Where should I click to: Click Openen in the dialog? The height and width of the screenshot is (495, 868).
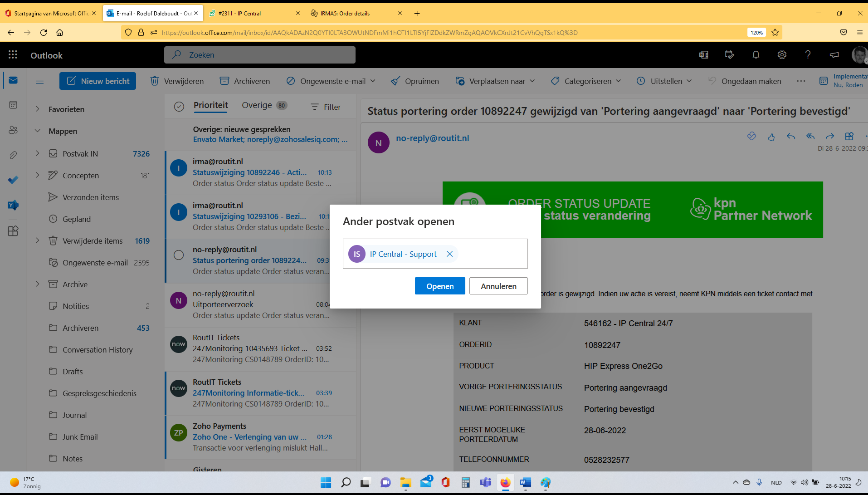point(440,286)
